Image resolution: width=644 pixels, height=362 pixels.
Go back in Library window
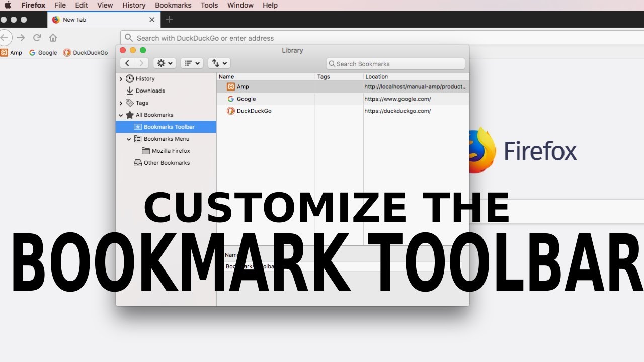[x=127, y=63]
